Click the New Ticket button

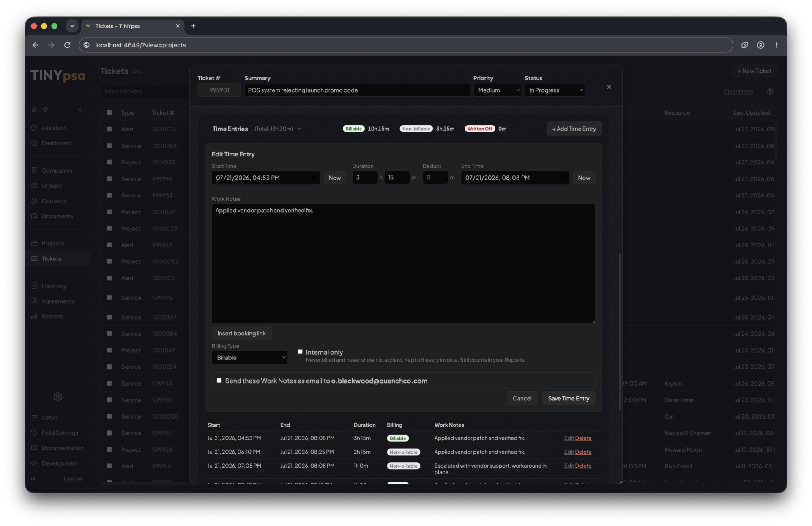click(755, 71)
